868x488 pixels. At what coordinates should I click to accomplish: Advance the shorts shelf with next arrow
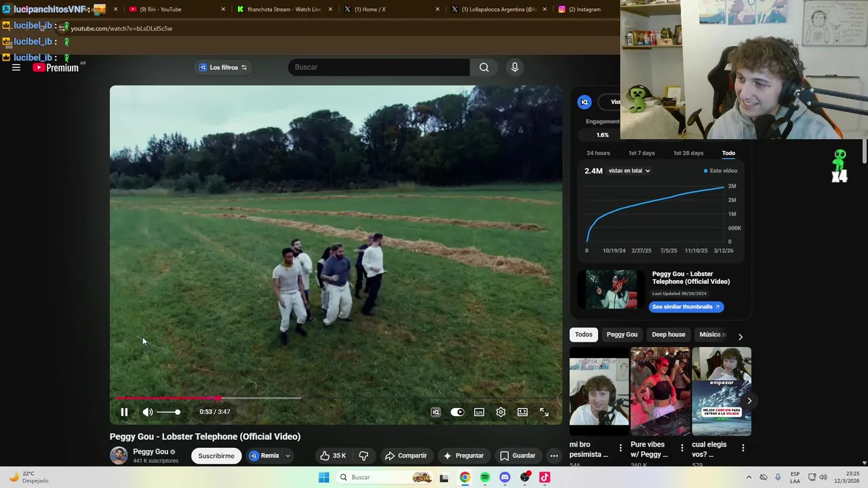749,401
